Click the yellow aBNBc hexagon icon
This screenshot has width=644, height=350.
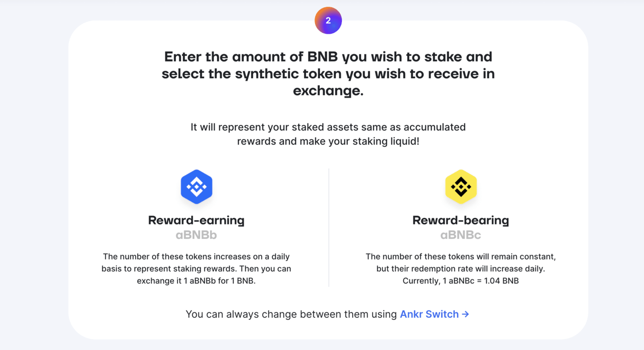point(461,187)
